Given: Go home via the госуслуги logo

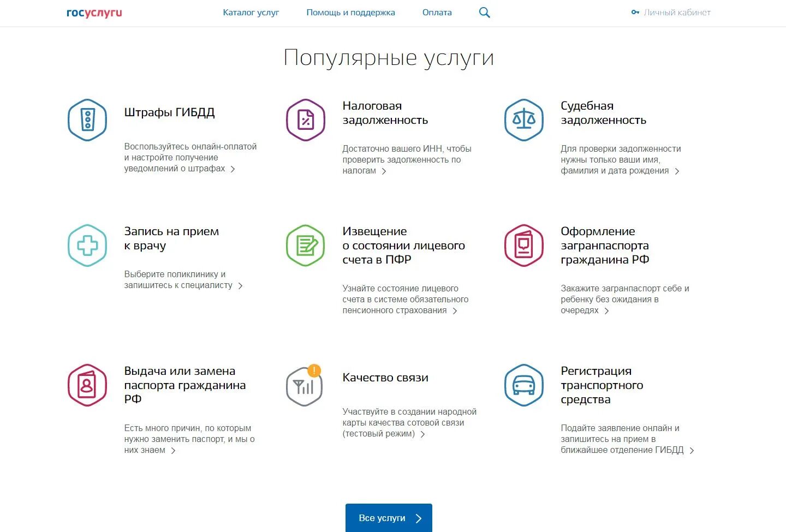Looking at the screenshot, I should tap(94, 13).
